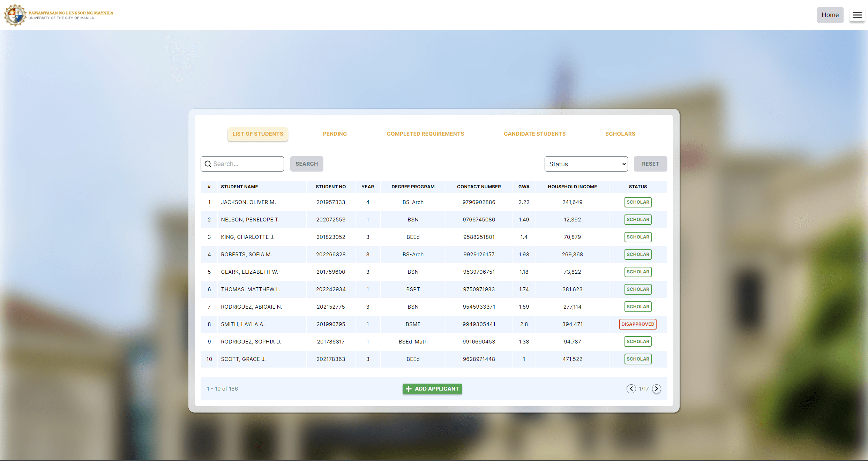Click inside the Search input field

click(244, 164)
